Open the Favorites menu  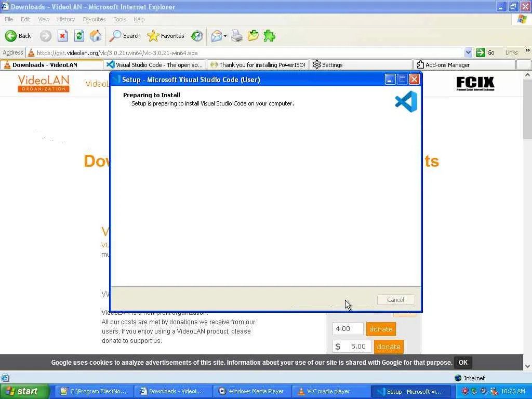(94, 19)
